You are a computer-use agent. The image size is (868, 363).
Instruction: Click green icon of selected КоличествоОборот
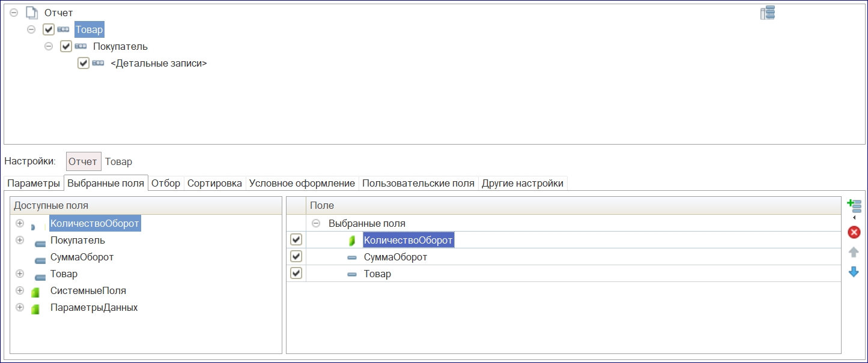click(x=352, y=241)
